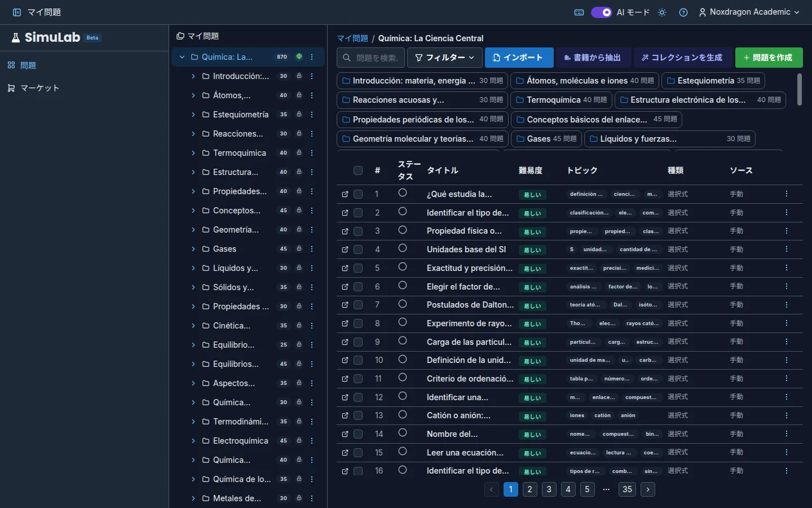Open three-dot menu for row 10
812x508 pixels.
[x=787, y=360]
